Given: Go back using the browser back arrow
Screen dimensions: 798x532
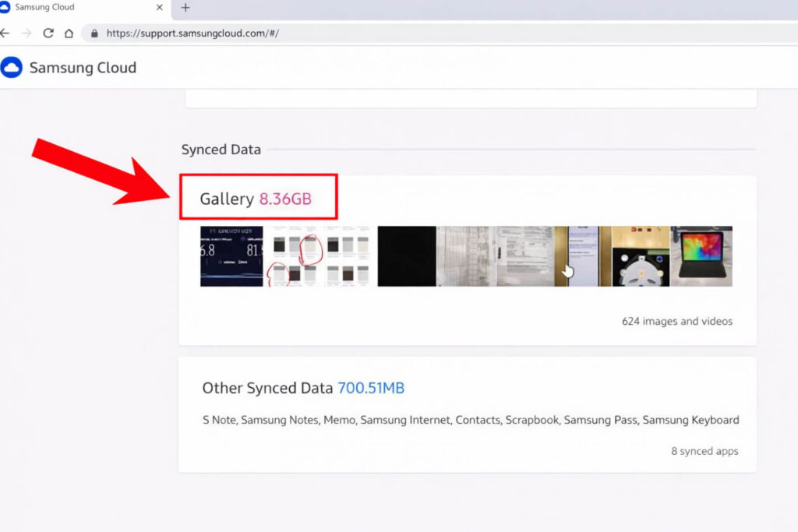Looking at the screenshot, I should [x=5, y=33].
